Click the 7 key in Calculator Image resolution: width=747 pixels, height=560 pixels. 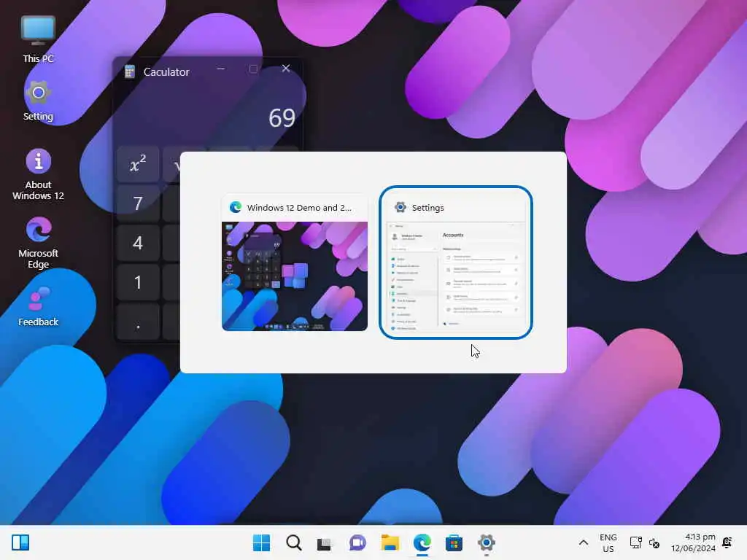[138, 204]
